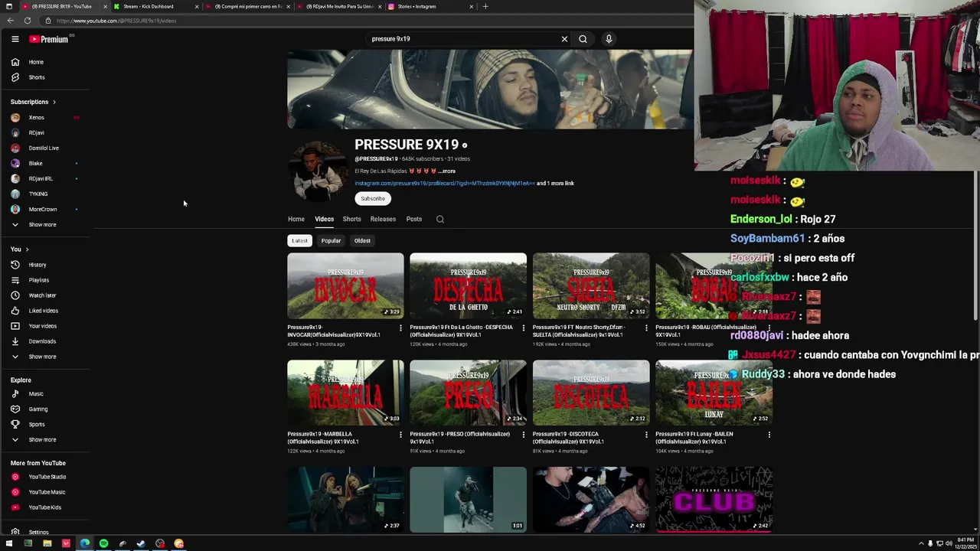Switch to the channel Home tab

click(296, 220)
